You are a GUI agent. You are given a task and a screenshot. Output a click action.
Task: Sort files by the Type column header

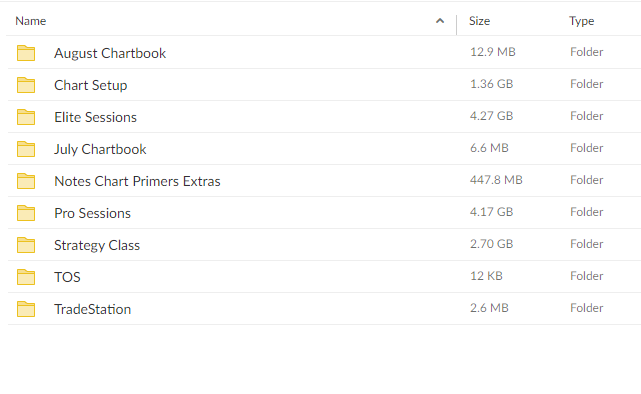581,21
